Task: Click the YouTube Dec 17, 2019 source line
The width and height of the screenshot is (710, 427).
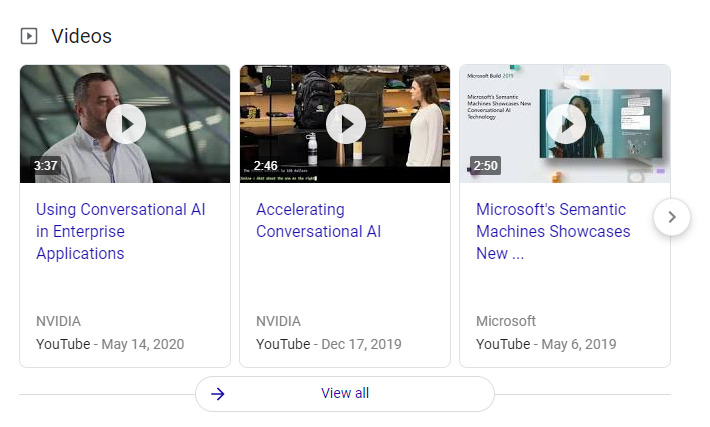Action: click(x=329, y=344)
